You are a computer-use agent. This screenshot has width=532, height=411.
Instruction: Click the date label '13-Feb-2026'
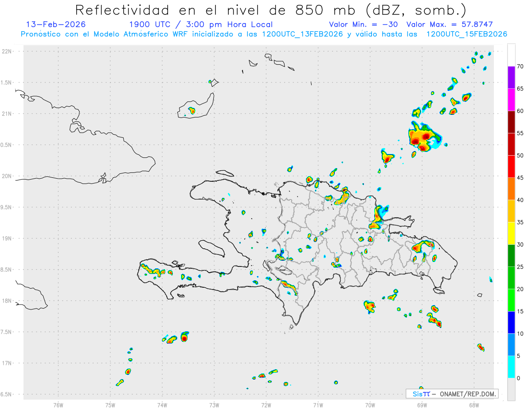click(x=56, y=24)
